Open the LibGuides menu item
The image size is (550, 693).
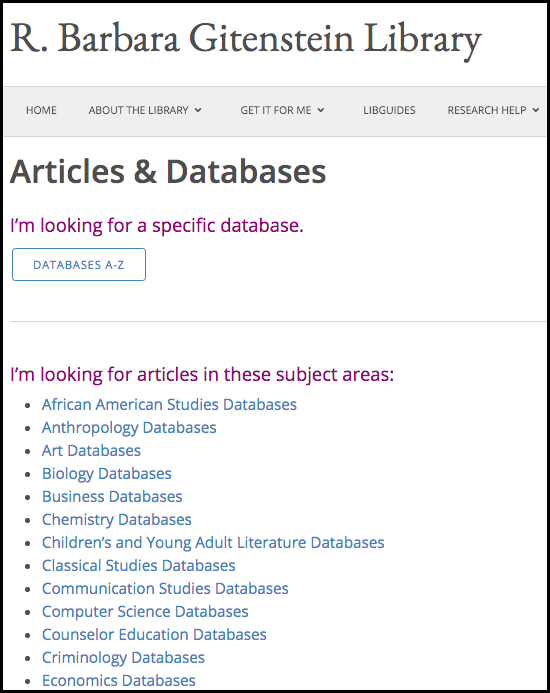389,110
